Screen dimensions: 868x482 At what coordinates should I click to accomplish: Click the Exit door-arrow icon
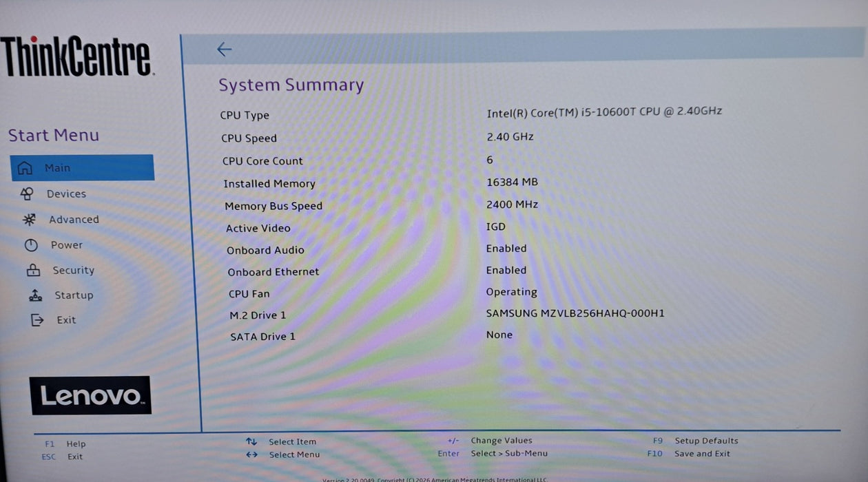pyautogui.click(x=37, y=320)
